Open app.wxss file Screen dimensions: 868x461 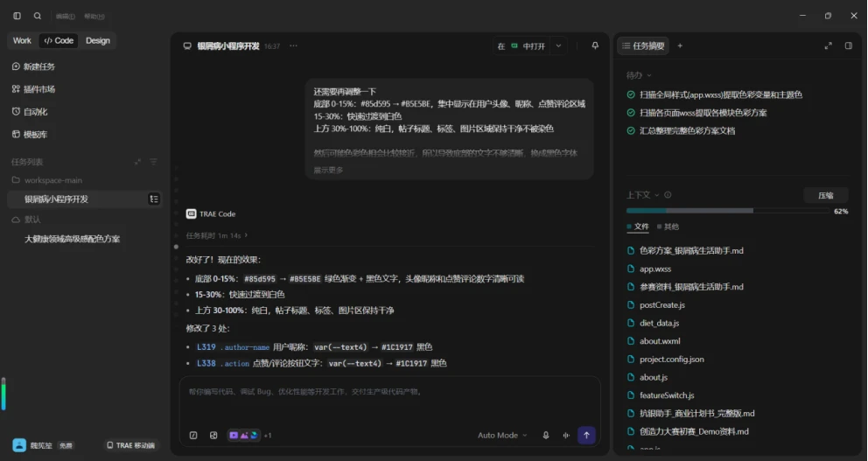tap(649, 269)
